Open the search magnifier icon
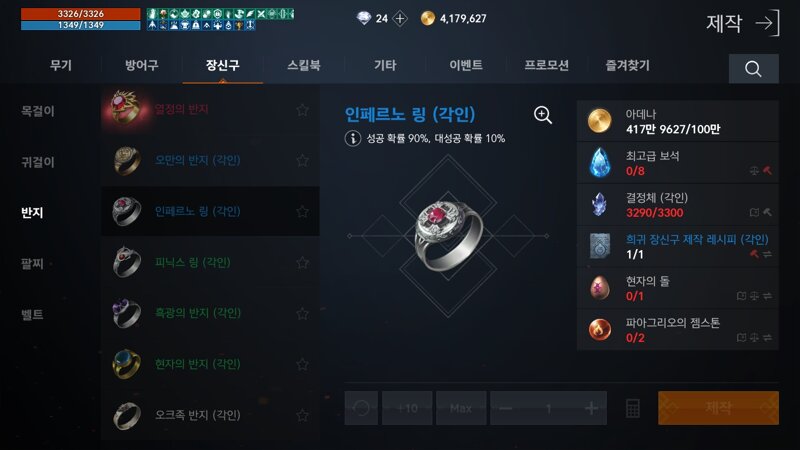 (753, 68)
